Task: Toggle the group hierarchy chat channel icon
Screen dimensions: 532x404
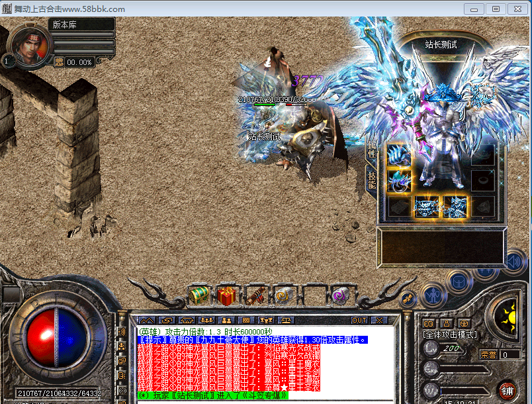Action: (x=122, y=346)
